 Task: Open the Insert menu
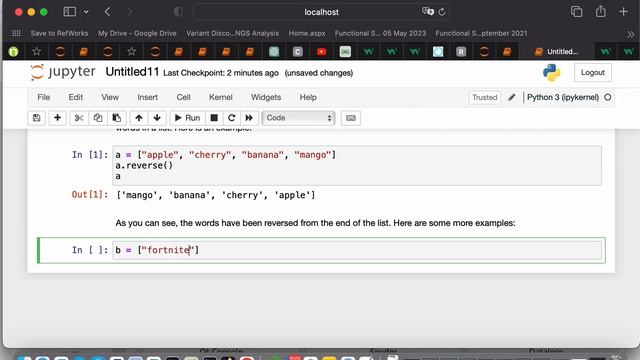(147, 97)
